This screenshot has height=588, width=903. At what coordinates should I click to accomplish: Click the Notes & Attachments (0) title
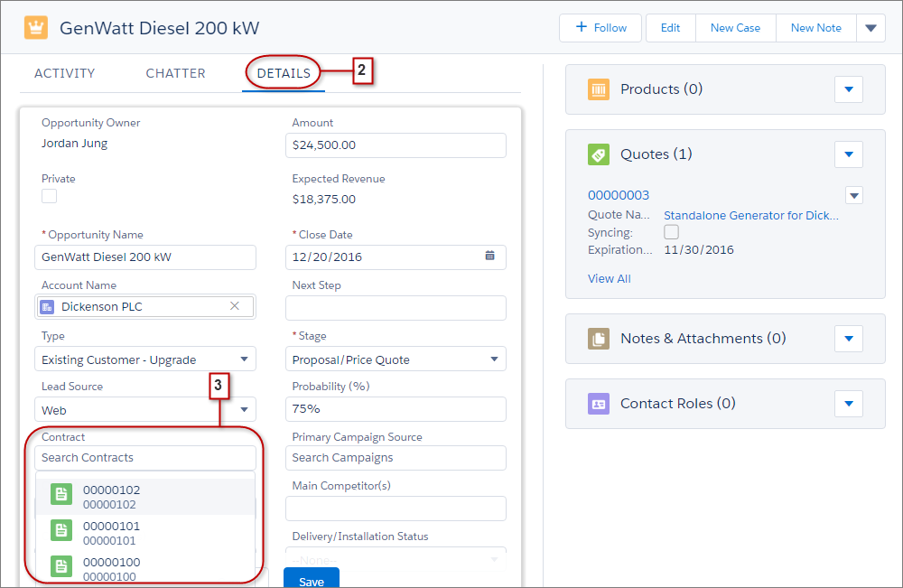click(703, 339)
